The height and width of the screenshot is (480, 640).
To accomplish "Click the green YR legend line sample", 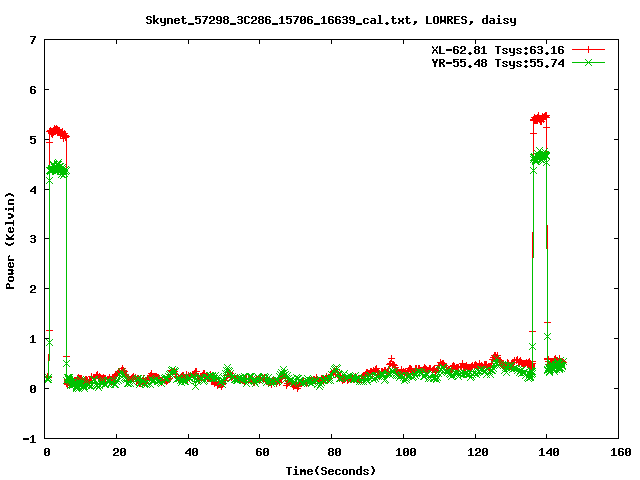I will coord(588,62).
